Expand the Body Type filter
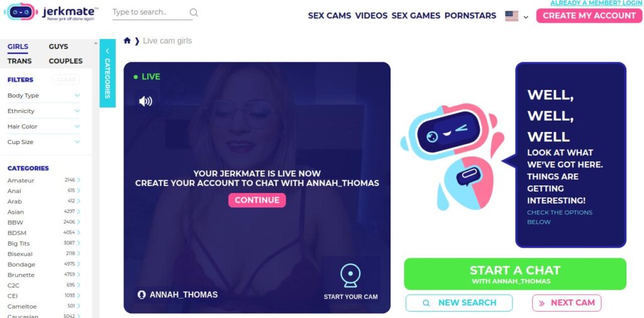Image resolution: width=644 pixels, height=318 pixels. point(43,95)
